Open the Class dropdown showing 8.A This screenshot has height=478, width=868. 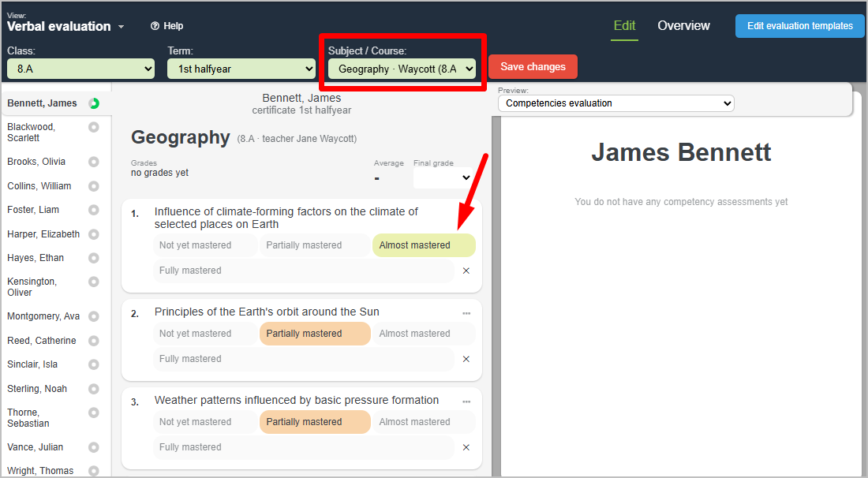pyautogui.click(x=80, y=69)
